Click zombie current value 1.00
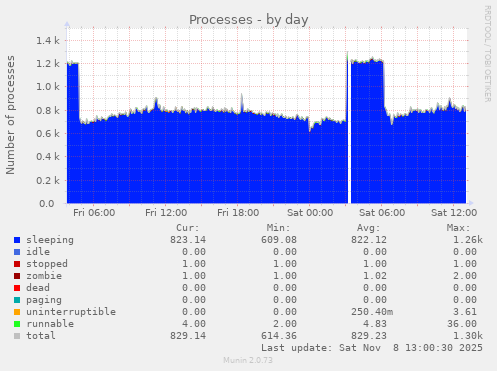 click(x=194, y=276)
